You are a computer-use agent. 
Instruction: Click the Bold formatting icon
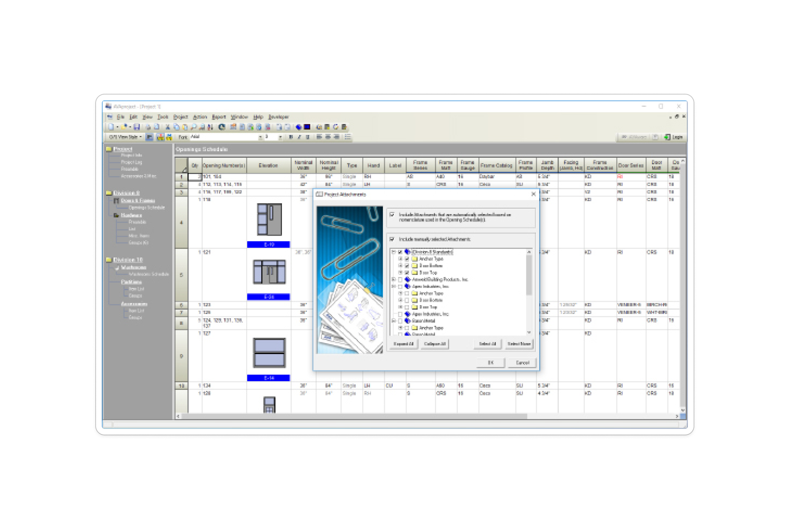click(x=291, y=137)
